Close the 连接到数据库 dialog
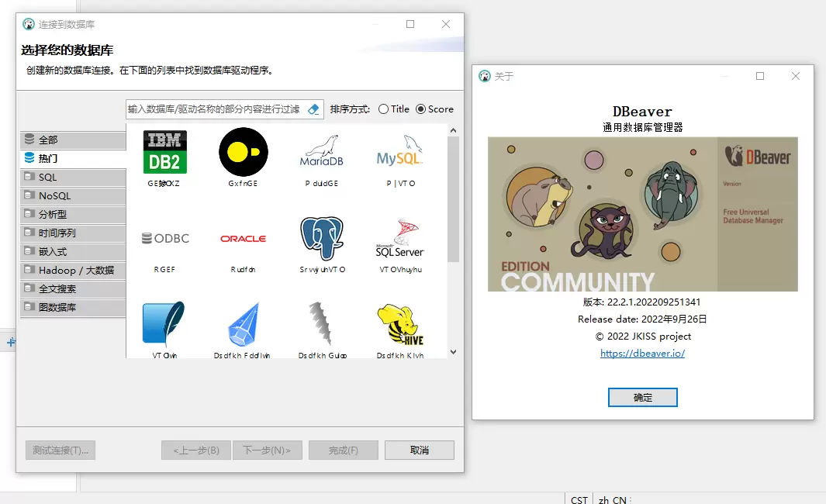Image resolution: width=826 pixels, height=504 pixels. pyautogui.click(x=446, y=24)
